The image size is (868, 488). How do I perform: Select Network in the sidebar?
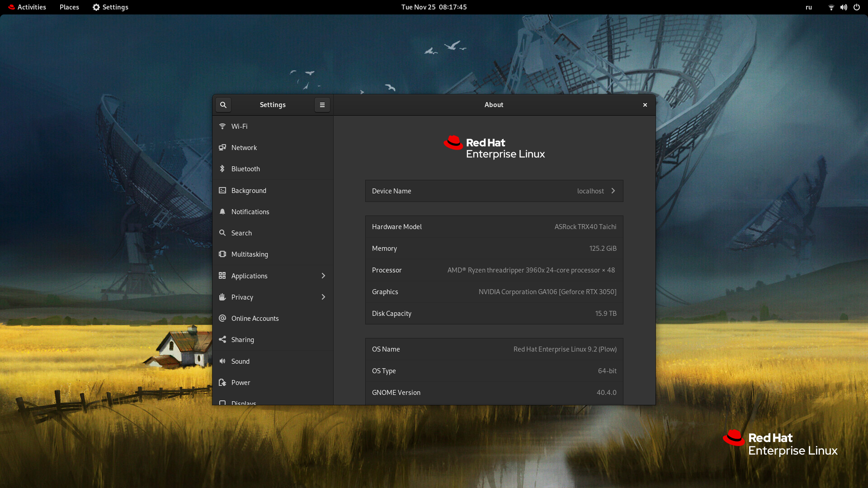coord(244,148)
